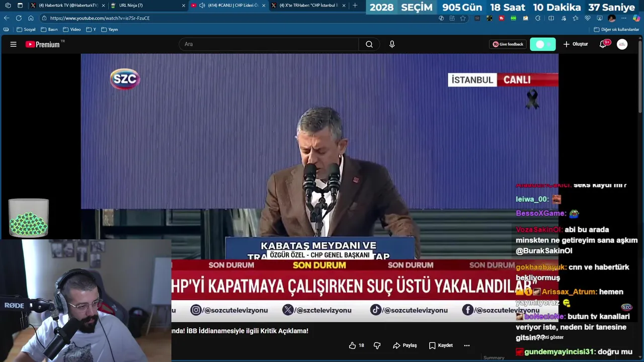Reload the page with the refresh icon
This screenshot has width=644, height=362.
click(19, 18)
